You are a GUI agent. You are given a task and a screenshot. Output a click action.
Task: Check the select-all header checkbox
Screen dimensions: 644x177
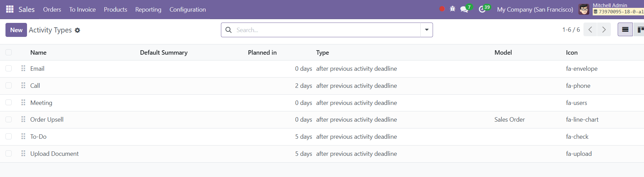[9, 52]
